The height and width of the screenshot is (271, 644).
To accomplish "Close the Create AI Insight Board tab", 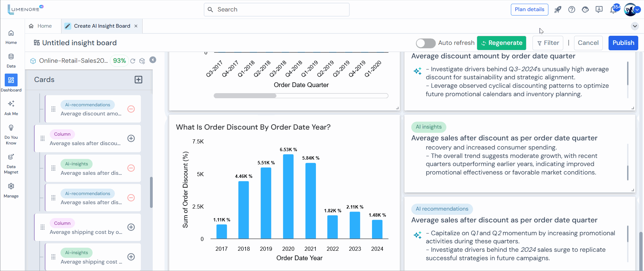I will click(136, 26).
